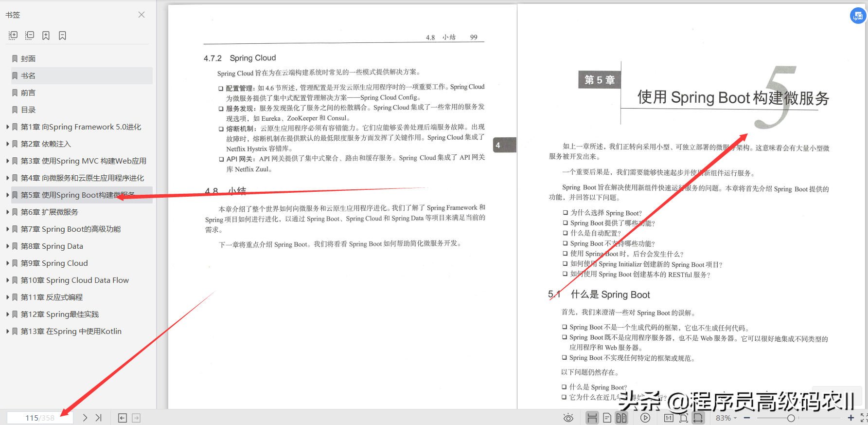
Task: Toggle eye protection mode icon
Action: pyautogui.click(x=568, y=418)
